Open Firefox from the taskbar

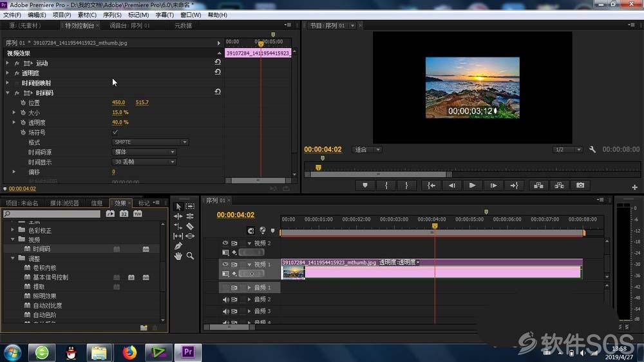129,352
